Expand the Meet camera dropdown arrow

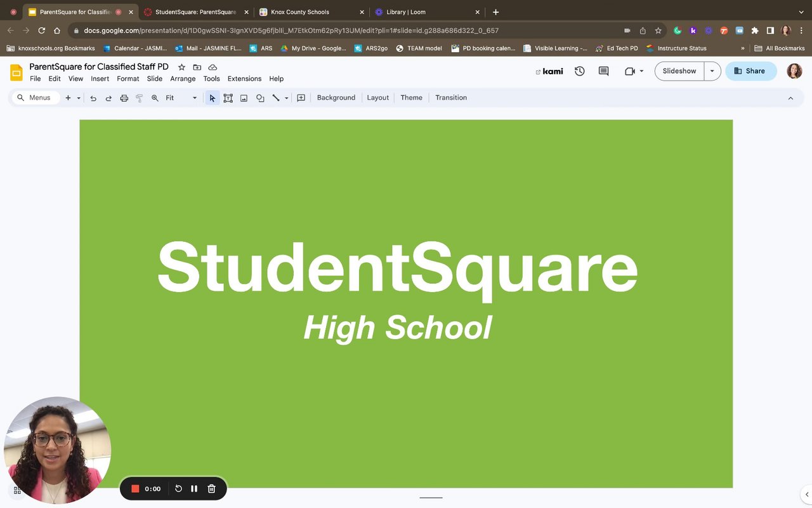point(641,71)
